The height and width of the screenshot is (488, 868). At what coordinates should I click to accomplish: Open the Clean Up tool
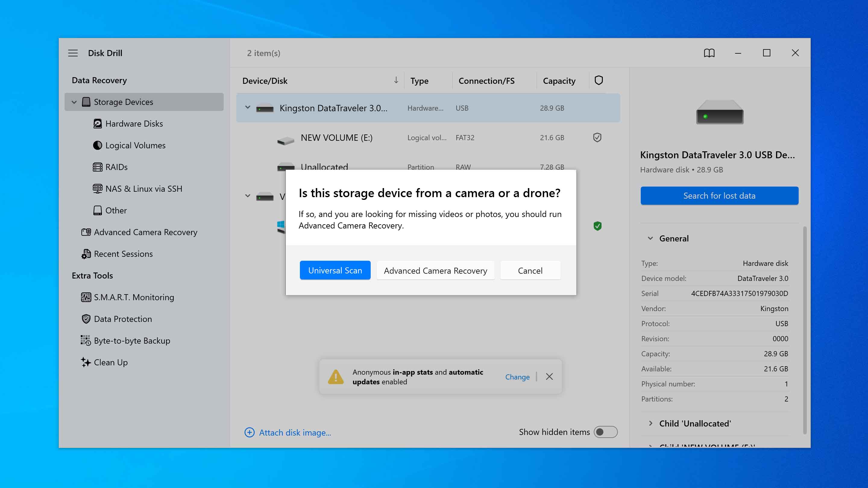tap(110, 362)
